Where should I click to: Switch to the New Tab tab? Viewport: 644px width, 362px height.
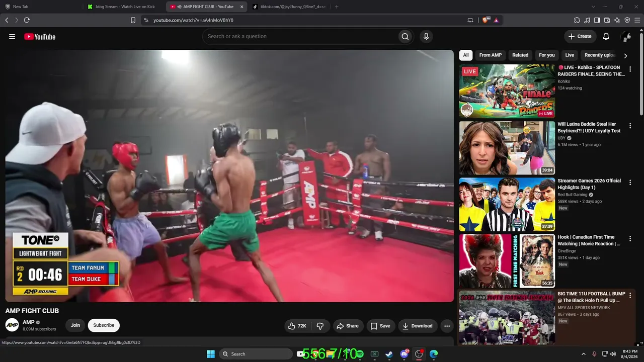pyautogui.click(x=41, y=7)
